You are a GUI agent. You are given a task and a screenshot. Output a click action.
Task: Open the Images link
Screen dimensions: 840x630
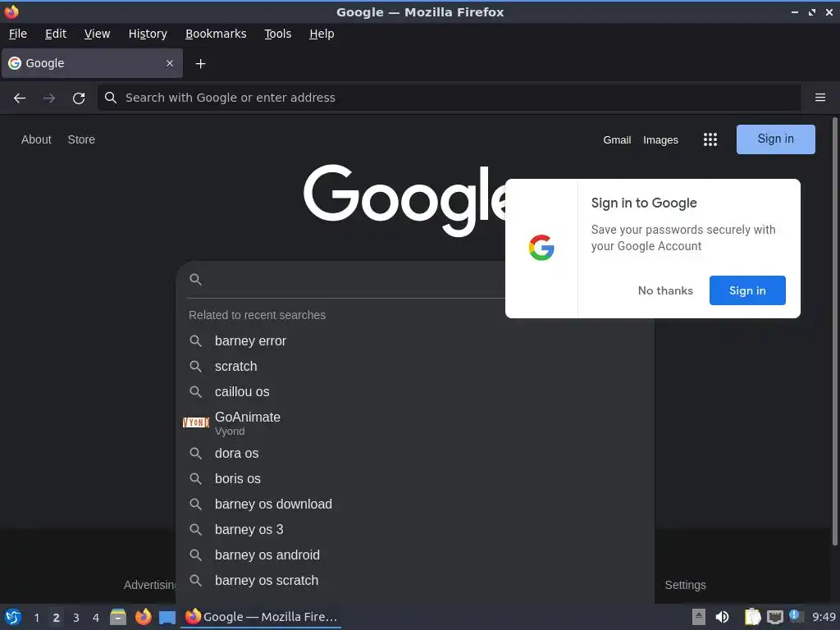(660, 139)
